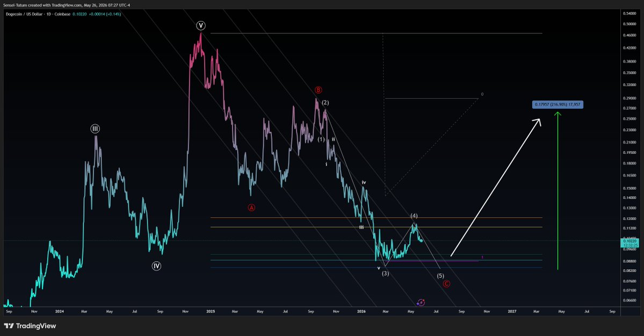Screen dimensions: 644x336
Task: Click the lowercase iii subwave label
Action: click(361, 227)
